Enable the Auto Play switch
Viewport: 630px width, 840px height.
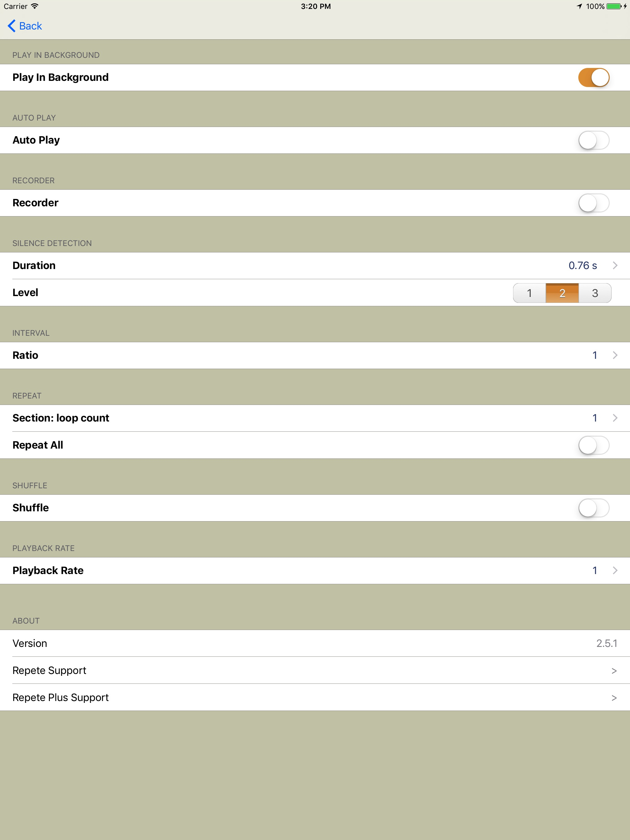(x=593, y=140)
